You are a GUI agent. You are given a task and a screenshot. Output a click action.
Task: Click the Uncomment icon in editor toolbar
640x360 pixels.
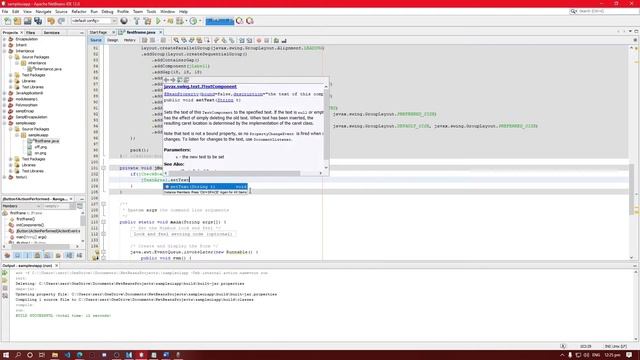click(284, 40)
